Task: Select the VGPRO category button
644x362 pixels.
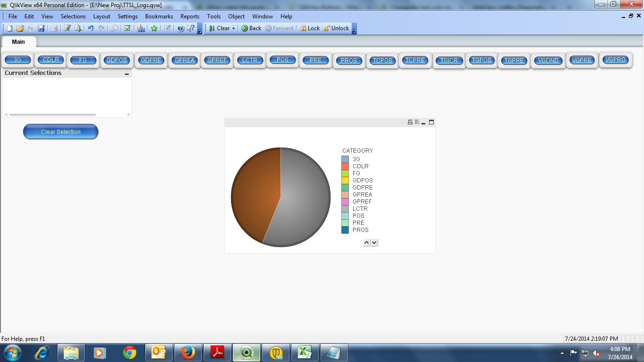Action: (615, 60)
